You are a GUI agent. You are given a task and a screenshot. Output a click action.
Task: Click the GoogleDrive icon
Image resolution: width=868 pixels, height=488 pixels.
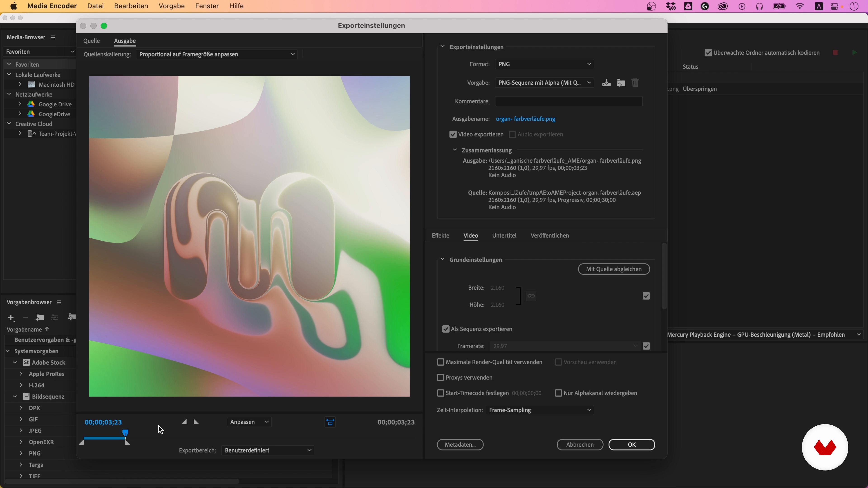pos(31,114)
